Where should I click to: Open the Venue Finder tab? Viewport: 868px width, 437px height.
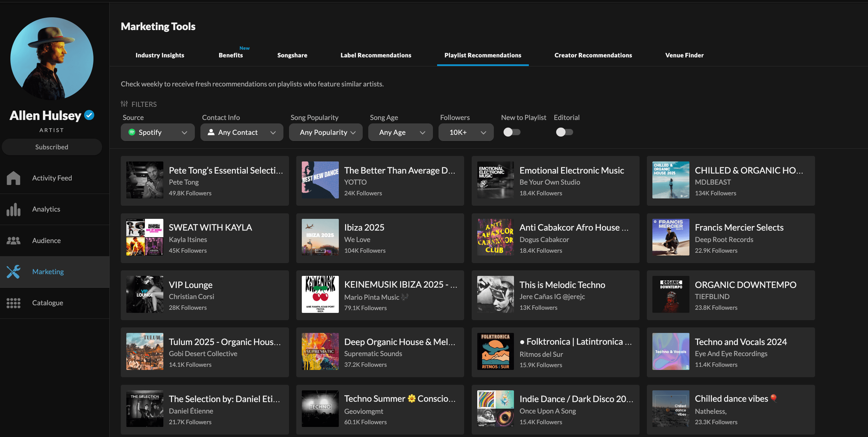pos(684,55)
